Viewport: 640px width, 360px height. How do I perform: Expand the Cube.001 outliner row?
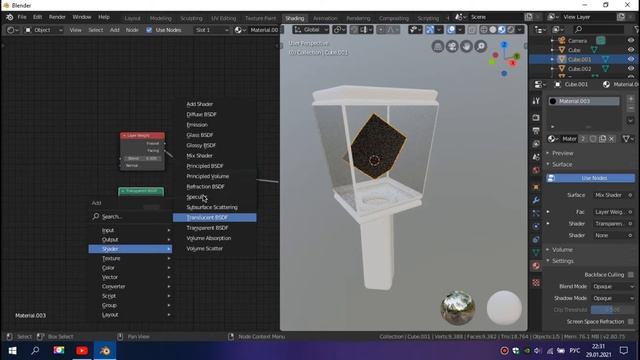553,59
